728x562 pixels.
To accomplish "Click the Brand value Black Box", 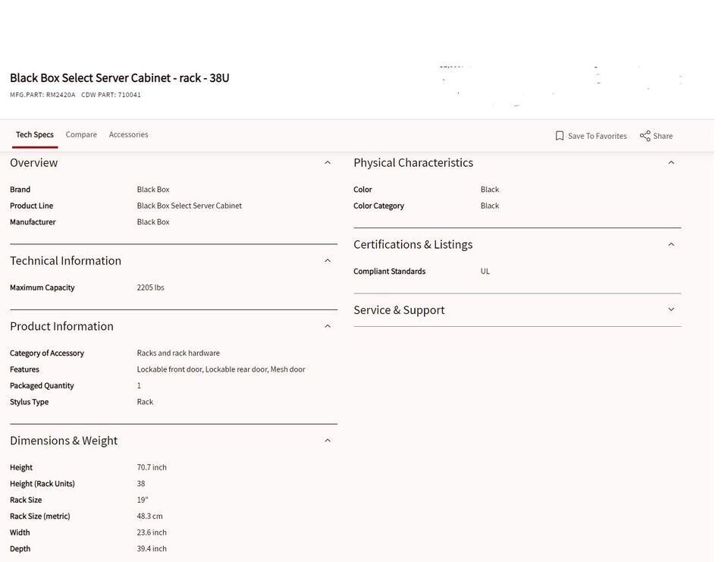I will click(153, 190).
